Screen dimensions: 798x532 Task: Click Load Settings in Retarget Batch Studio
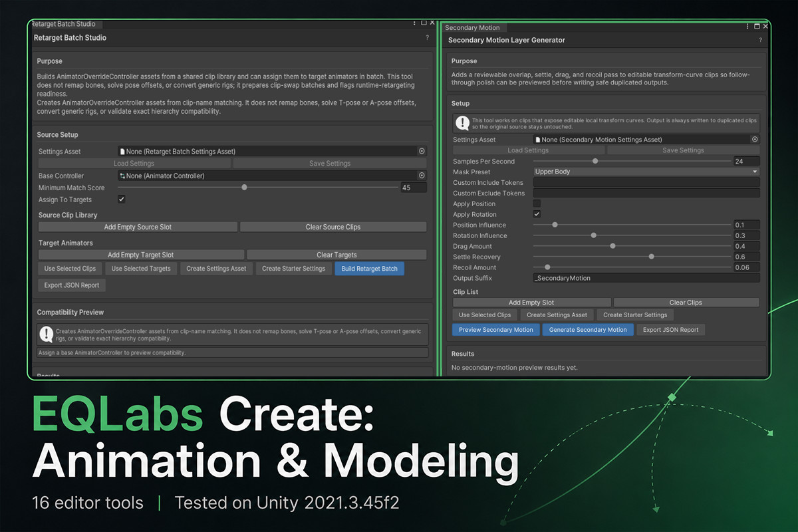point(134,164)
